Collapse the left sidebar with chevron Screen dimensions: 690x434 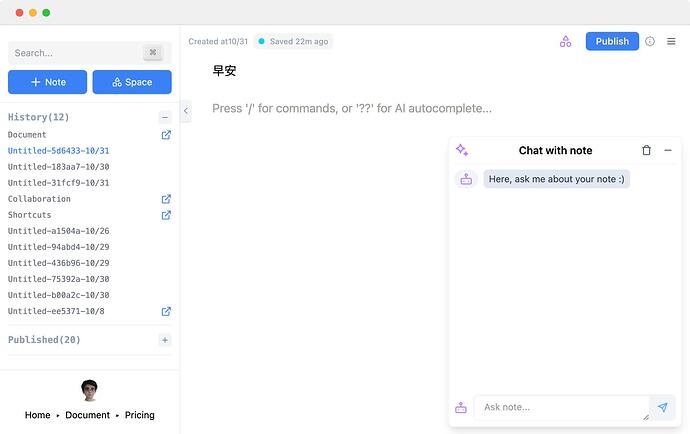pyautogui.click(x=186, y=111)
